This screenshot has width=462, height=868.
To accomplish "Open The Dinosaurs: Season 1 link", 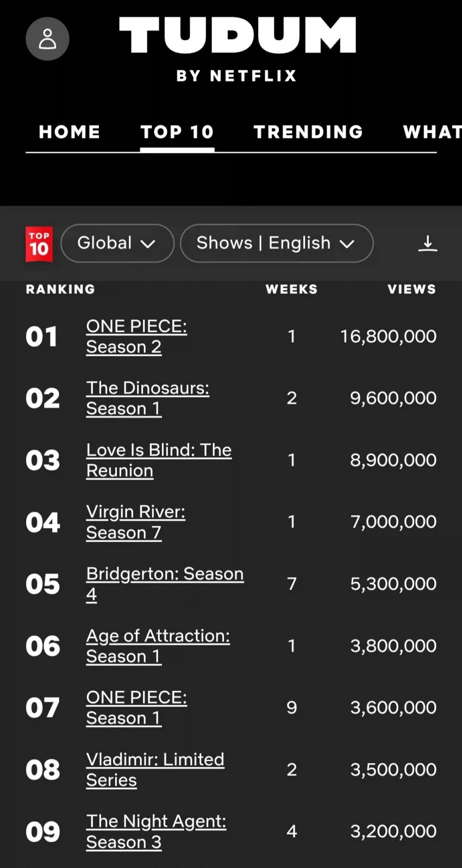I will [147, 398].
